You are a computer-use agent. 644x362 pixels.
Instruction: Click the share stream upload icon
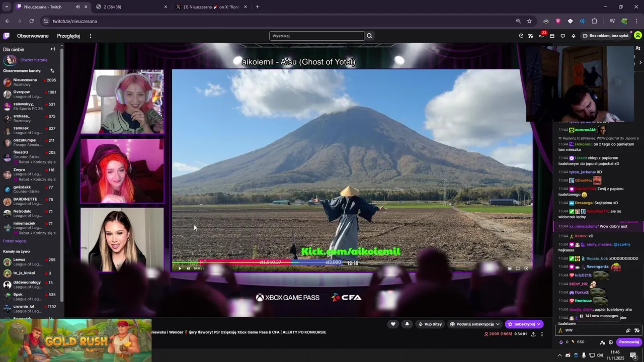pos(533,334)
